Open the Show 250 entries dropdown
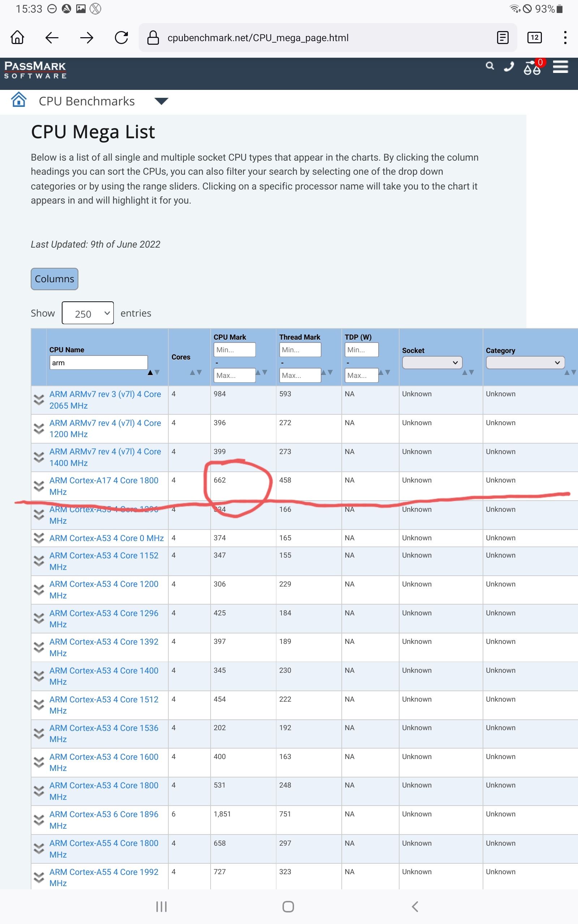The width and height of the screenshot is (578, 924). pyautogui.click(x=88, y=313)
